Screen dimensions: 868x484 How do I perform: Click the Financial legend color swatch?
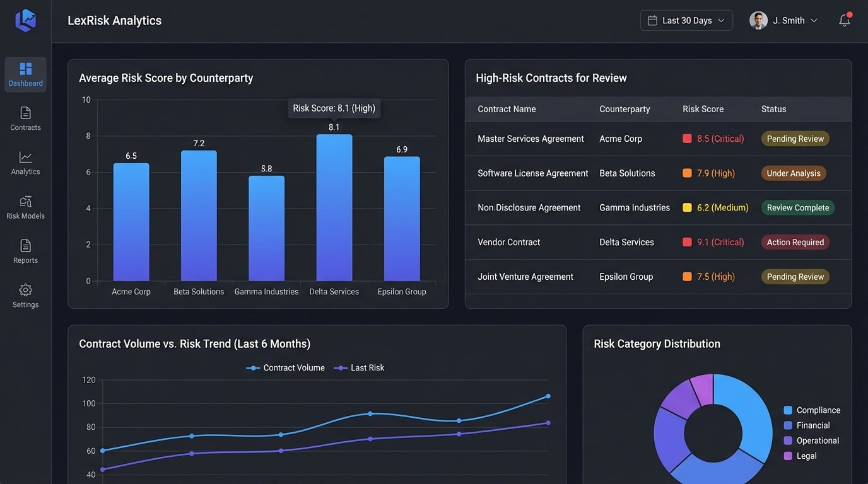pyautogui.click(x=788, y=426)
